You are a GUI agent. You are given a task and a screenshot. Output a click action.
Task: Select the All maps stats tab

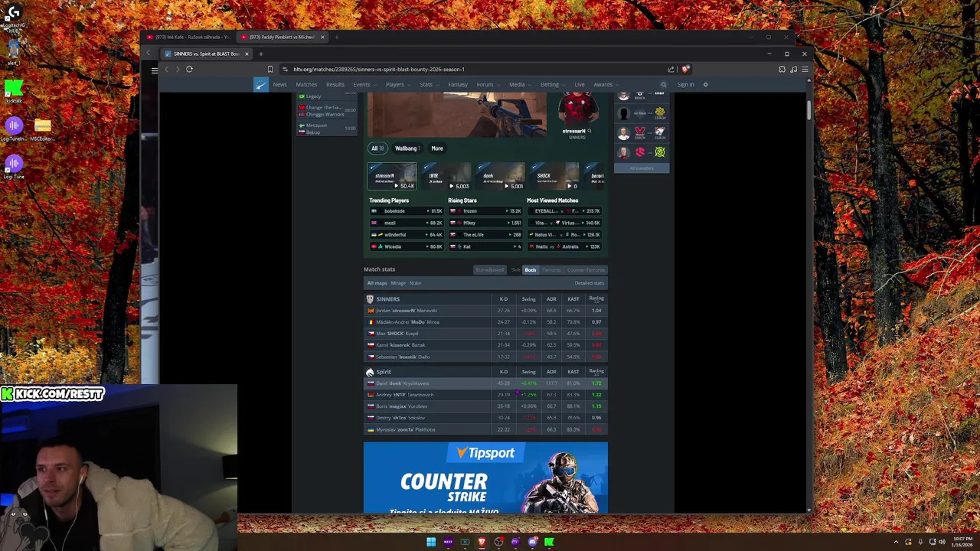377,283
